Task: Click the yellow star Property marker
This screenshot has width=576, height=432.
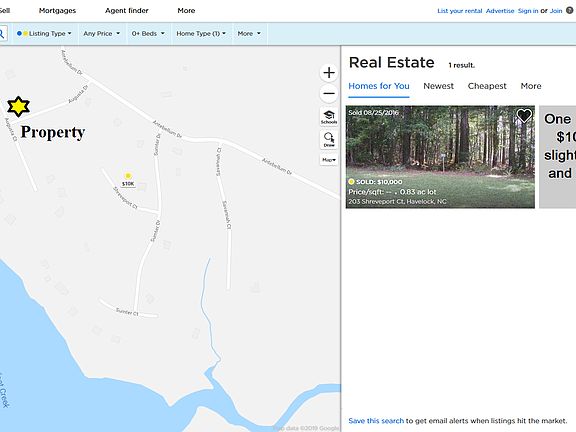Action: point(18,107)
